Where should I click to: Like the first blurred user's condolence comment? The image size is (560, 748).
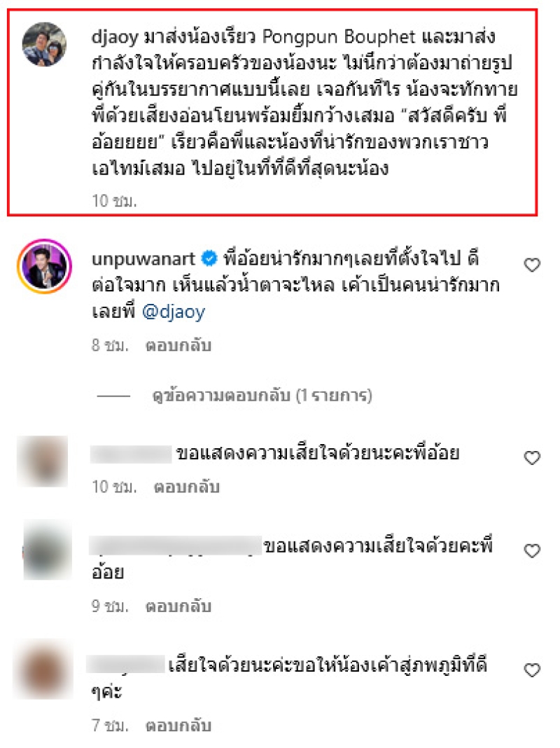coord(532,458)
